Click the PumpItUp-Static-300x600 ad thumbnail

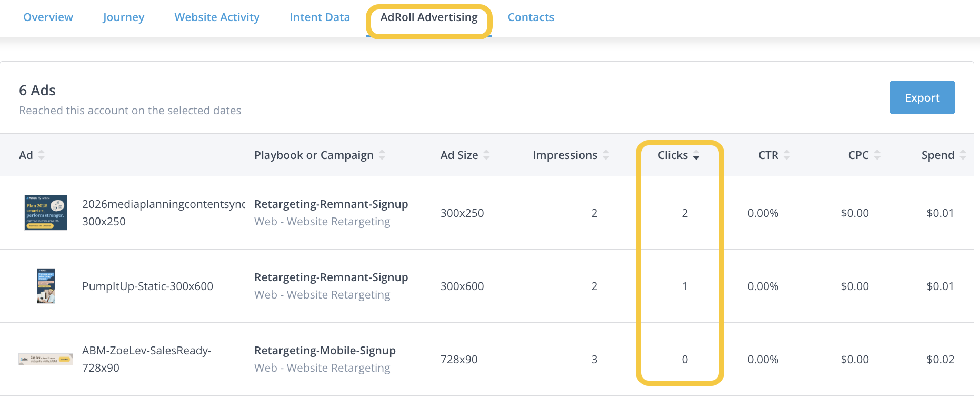pos(46,286)
